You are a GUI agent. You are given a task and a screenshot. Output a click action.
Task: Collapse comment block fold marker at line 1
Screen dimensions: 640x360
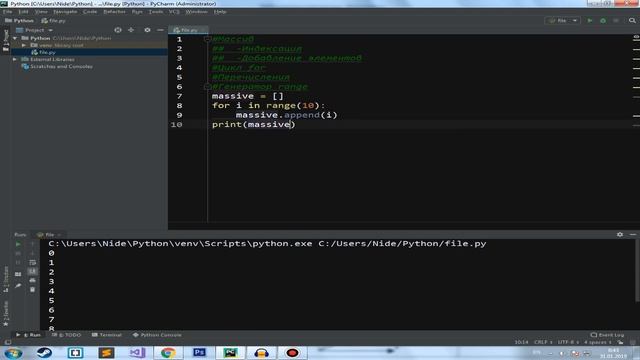pos(207,39)
